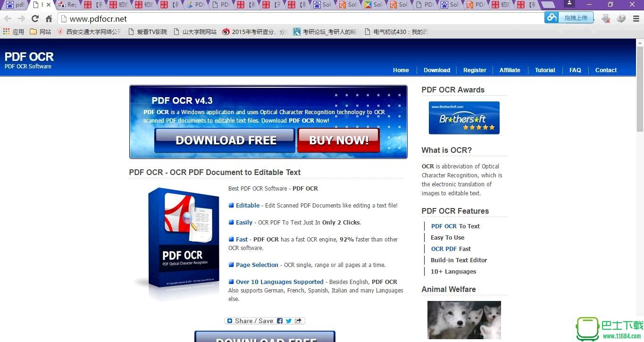Viewport: 644px width, 342px height.
Task: Go to the Home nav item
Action: tap(401, 70)
